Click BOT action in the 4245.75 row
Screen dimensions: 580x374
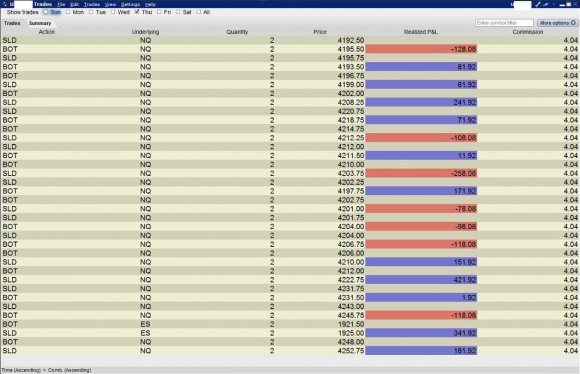10,316
